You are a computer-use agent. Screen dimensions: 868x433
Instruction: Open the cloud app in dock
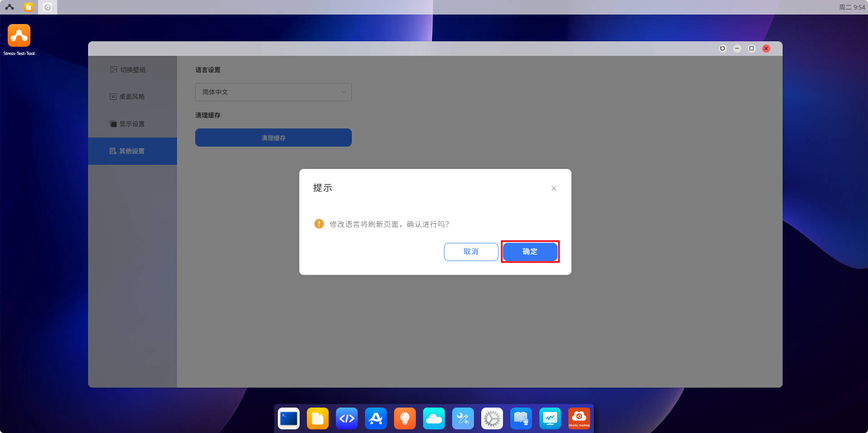click(x=434, y=418)
